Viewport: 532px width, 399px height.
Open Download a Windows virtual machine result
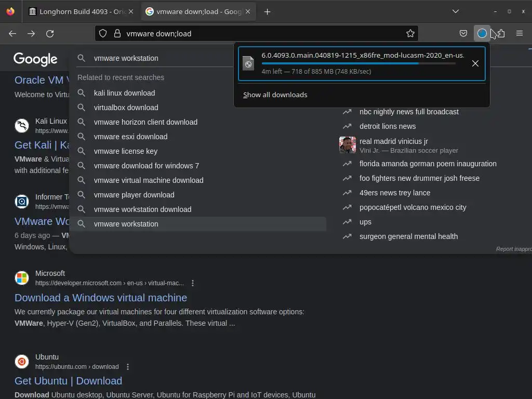(101, 298)
